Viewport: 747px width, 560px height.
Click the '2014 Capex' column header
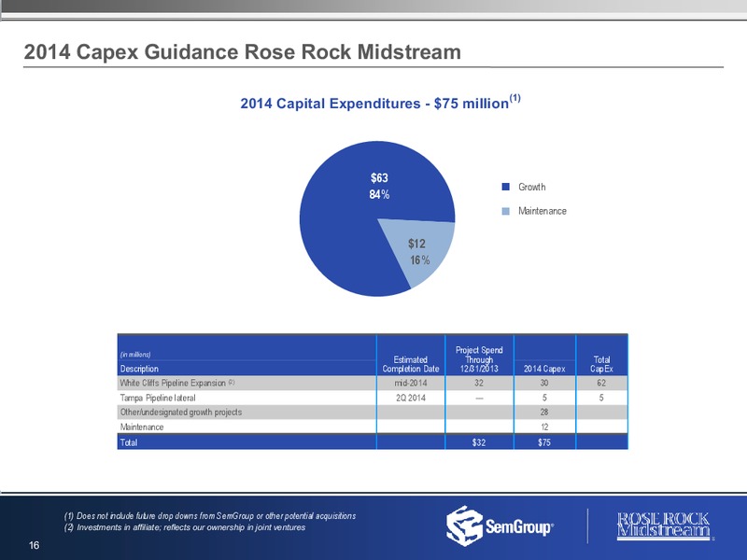coord(544,369)
